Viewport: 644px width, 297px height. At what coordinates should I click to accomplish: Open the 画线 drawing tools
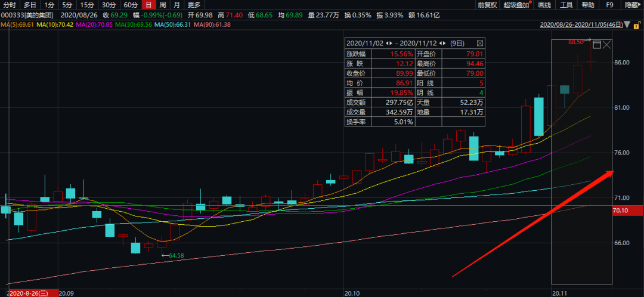coord(544,5)
